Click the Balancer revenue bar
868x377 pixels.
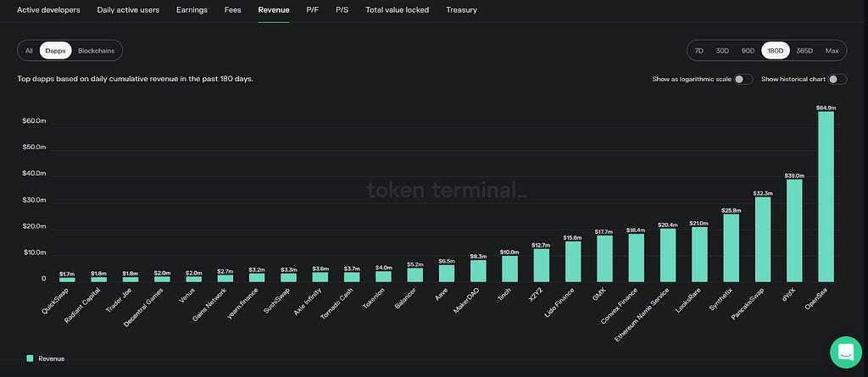415,274
